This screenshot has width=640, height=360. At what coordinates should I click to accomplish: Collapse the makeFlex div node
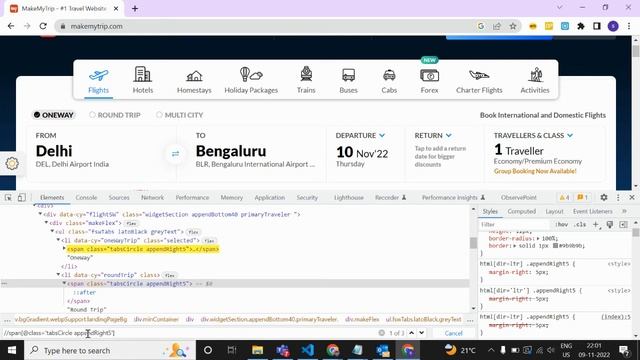[x=46, y=223]
